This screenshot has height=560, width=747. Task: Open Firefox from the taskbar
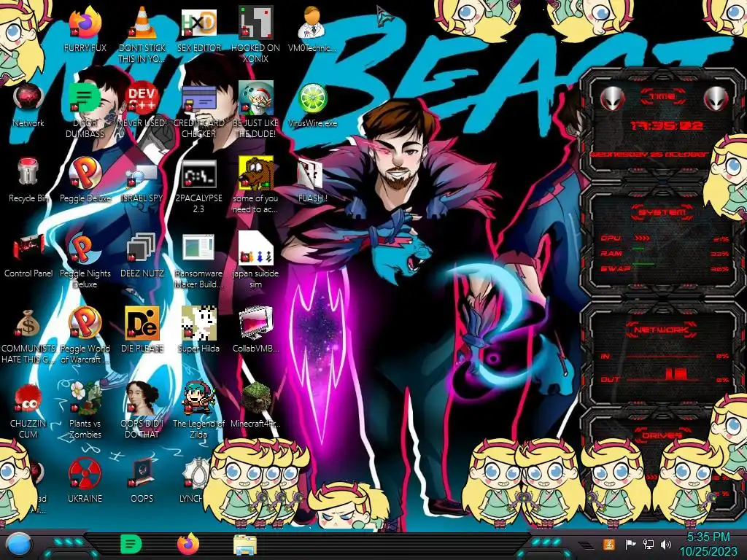click(188, 544)
